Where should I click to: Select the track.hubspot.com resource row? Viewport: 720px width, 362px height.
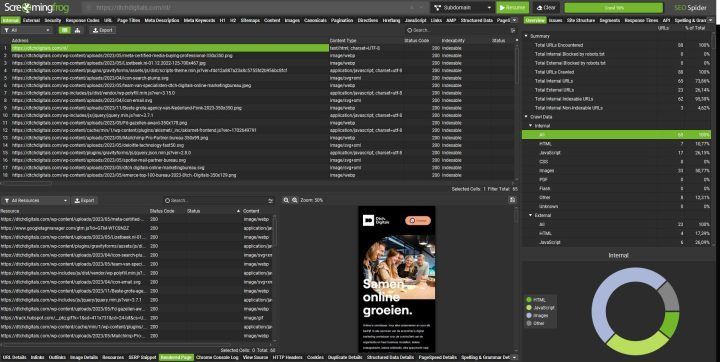click(x=136, y=318)
